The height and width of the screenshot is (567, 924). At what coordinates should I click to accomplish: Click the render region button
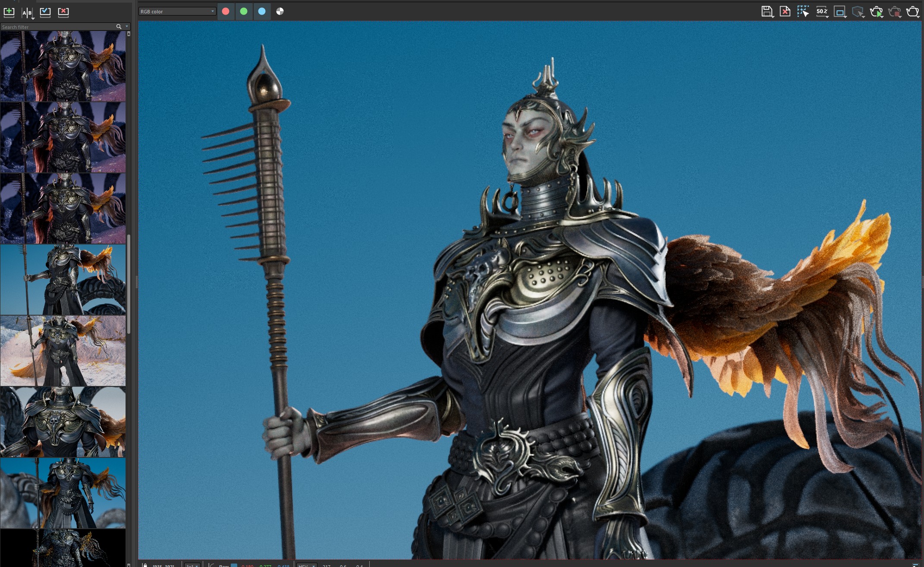point(840,12)
